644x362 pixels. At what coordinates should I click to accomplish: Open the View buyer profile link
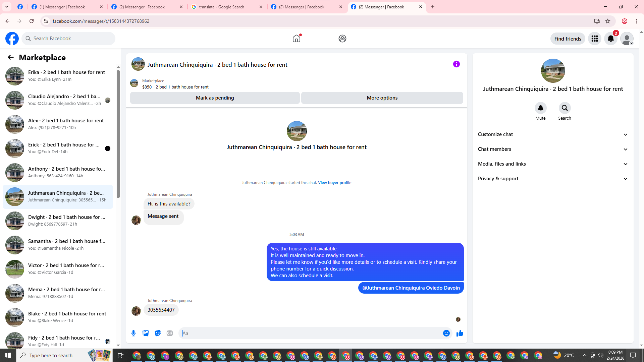tap(334, 183)
